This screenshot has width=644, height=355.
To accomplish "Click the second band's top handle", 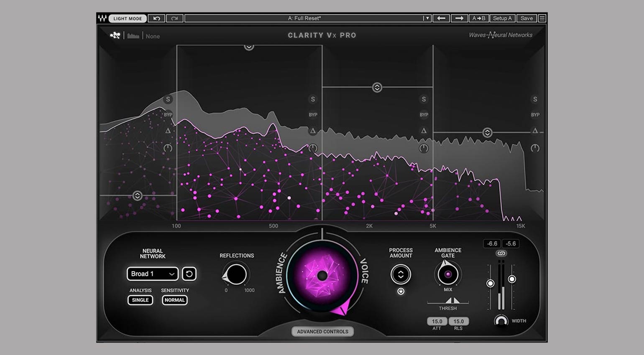I will [x=249, y=47].
